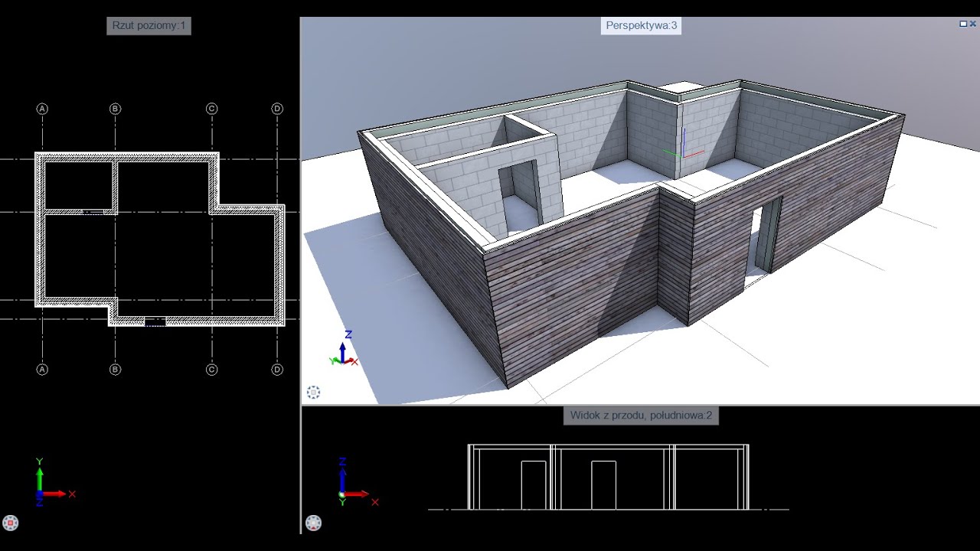Select lower grid axis bubble C
The height and width of the screenshot is (551, 980).
(211, 370)
